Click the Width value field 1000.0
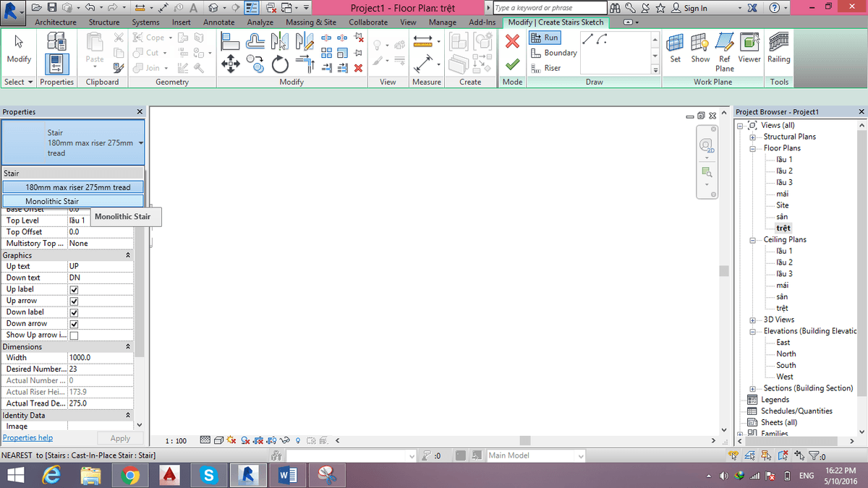The height and width of the screenshot is (488, 868). point(100,358)
